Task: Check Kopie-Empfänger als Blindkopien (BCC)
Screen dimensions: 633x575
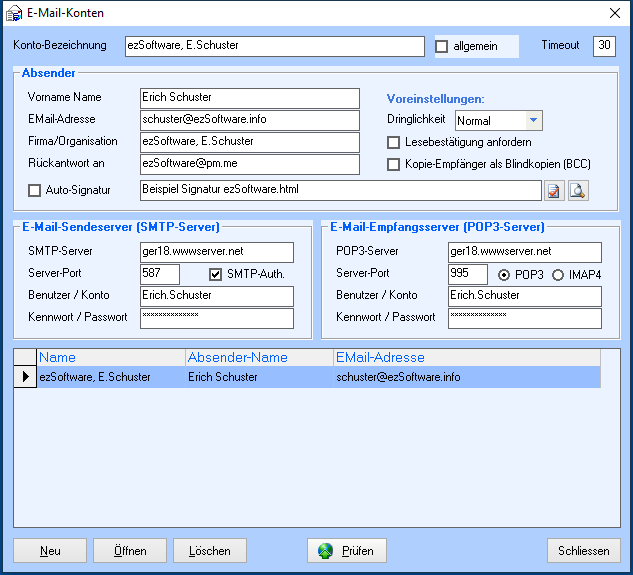Action: 394,164
